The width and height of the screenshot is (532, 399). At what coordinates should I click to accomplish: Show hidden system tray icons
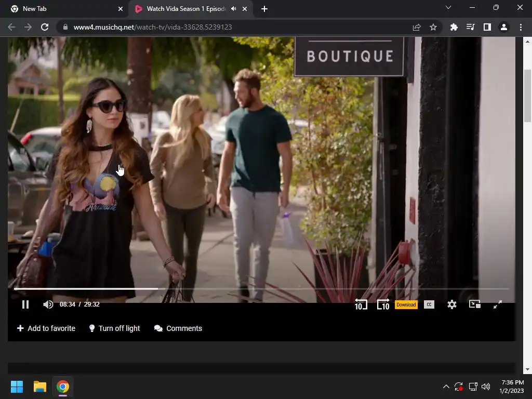tap(446, 387)
